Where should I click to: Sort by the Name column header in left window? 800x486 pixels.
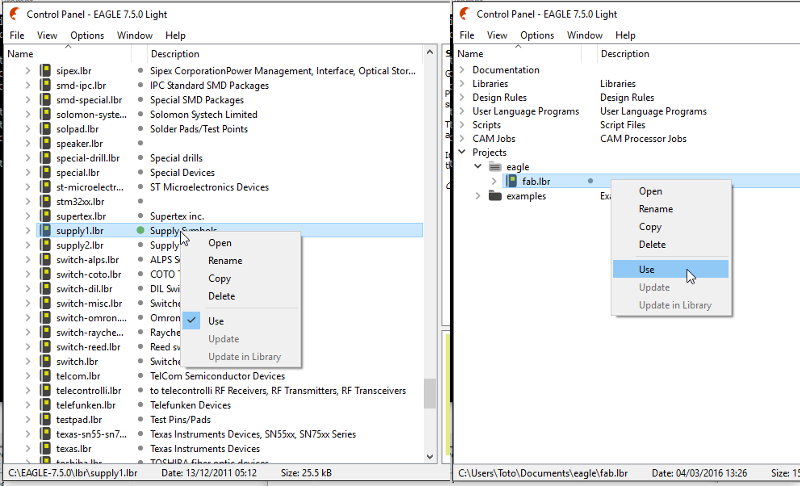tap(68, 54)
